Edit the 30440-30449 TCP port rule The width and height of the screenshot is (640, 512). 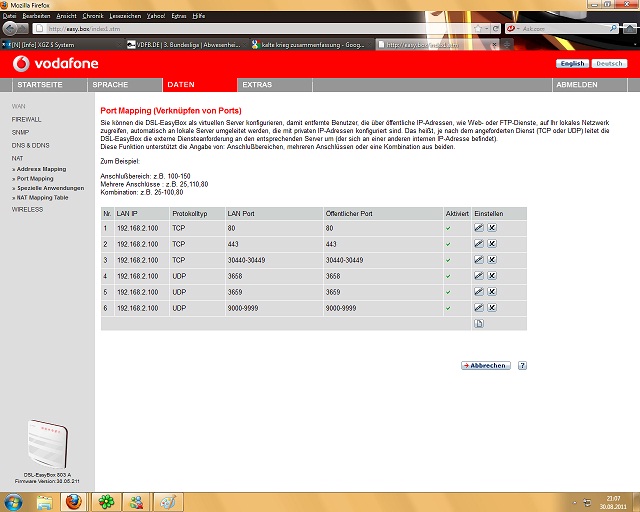click(479, 259)
